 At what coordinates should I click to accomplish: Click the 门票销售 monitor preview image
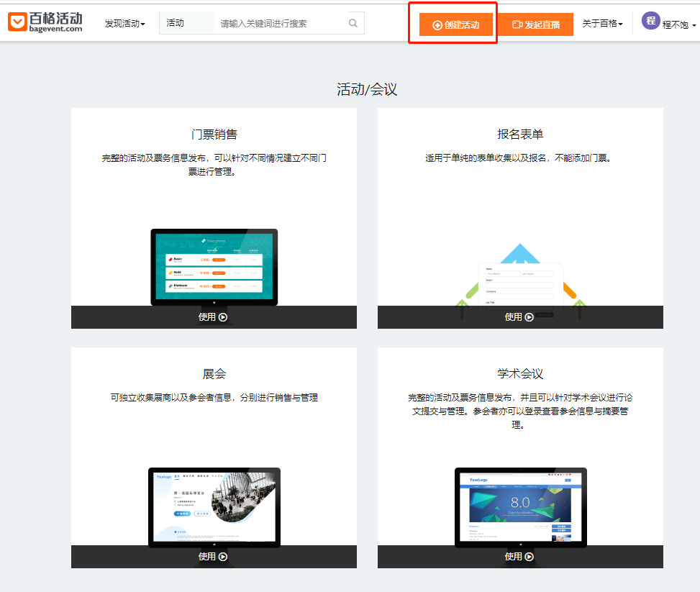pyautogui.click(x=214, y=266)
